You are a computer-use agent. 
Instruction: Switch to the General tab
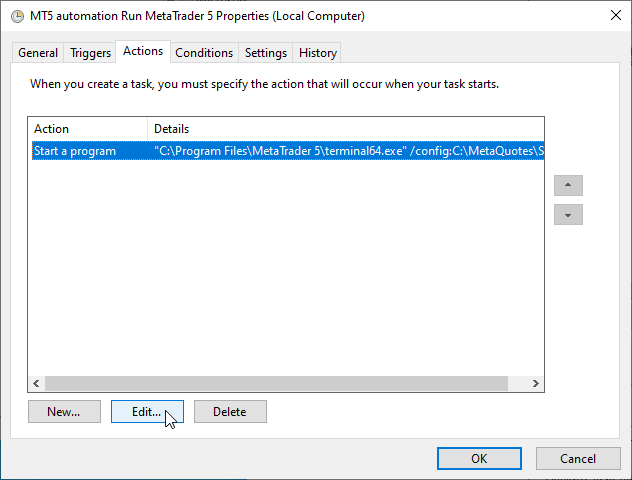[38, 53]
